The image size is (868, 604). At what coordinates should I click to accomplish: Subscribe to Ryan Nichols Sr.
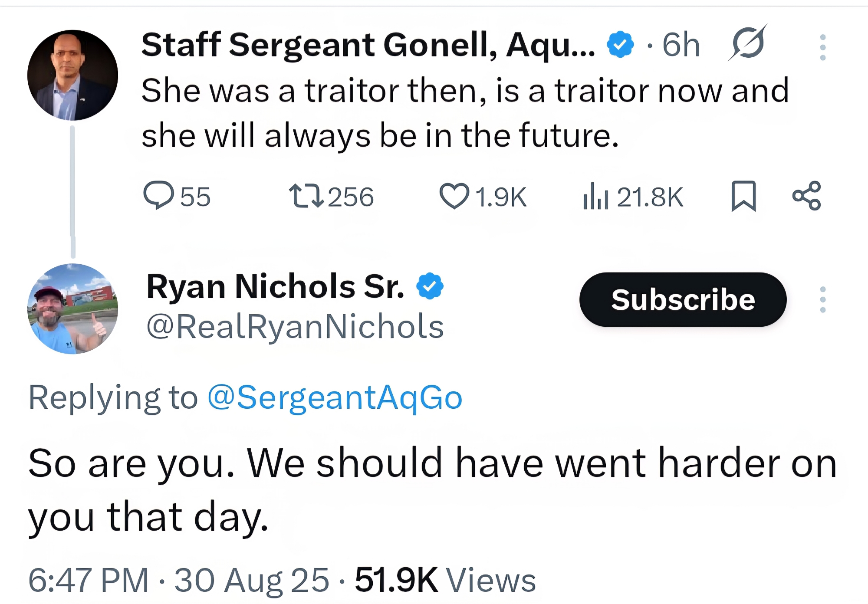coord(683,299)
